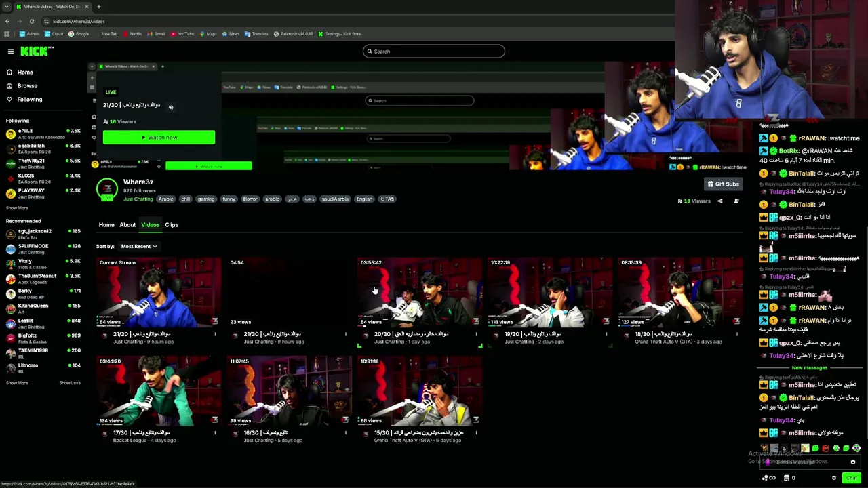Open the bookmarks apps grid icon
Viewport: 868px width, 488px height.
(7, 34)
